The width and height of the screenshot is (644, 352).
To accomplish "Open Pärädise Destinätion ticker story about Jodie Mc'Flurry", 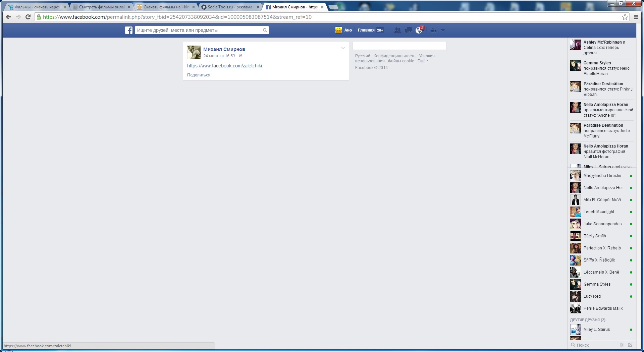I will pyautogui.click(x=602, y=131).
